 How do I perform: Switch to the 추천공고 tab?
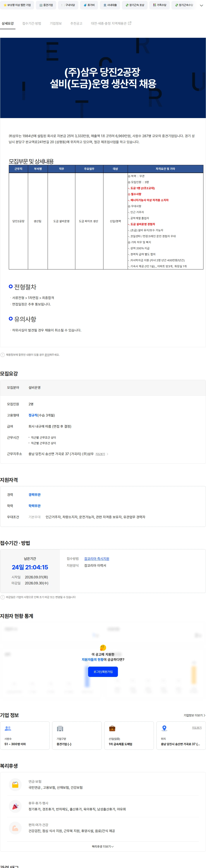[76, 24]
